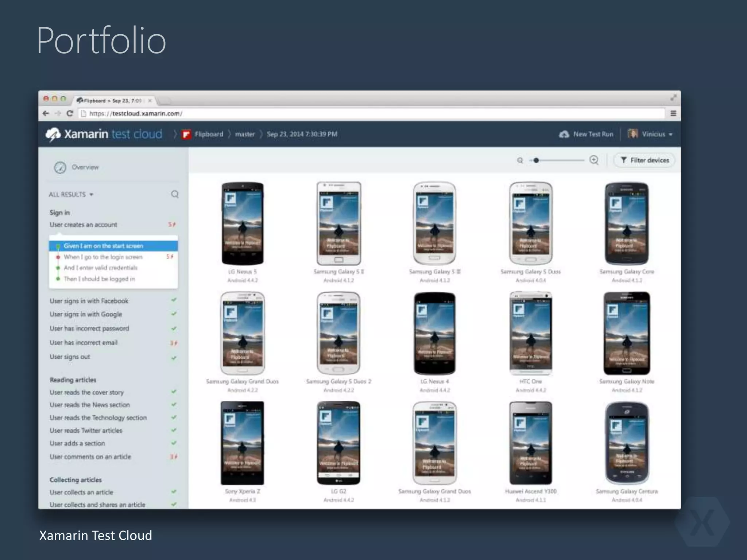
Task: Open the Samsung Galaxy Centura device screenshot
Action: pos(627,443)
